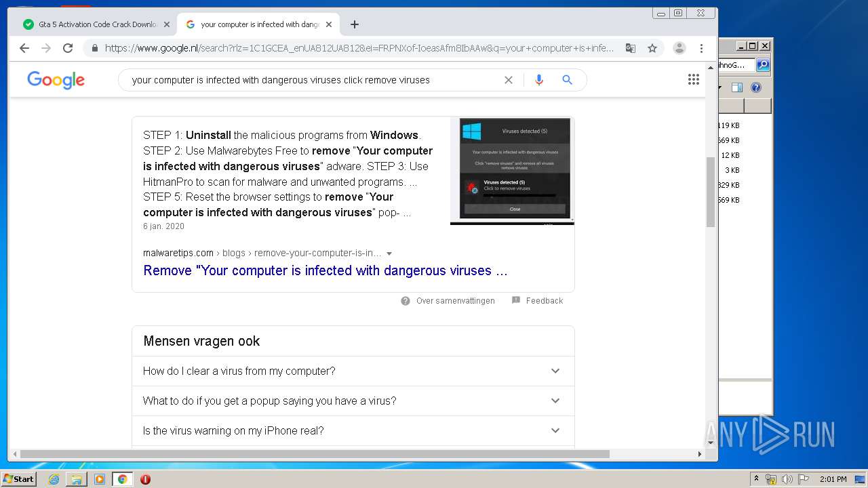The width and height of the screenshot is (868, 488).
Task: Open Chrome's three-dot menu
Action: tap(702, 48)
